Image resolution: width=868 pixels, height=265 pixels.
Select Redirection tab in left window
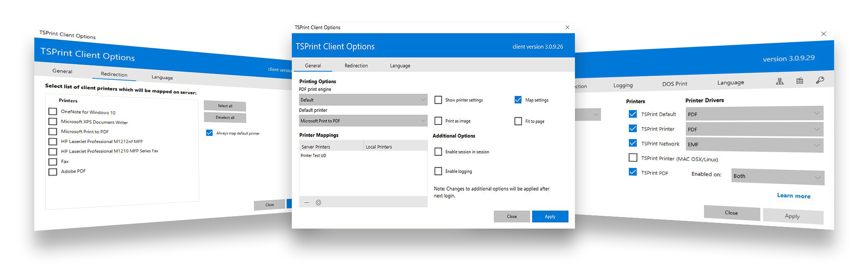(114, 74)
